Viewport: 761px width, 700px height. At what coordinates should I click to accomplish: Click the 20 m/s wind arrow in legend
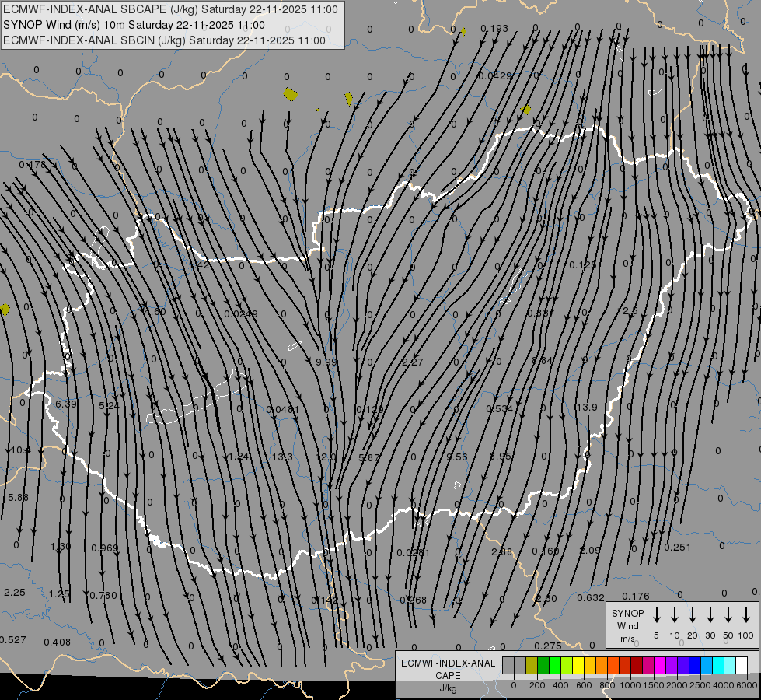693,615
